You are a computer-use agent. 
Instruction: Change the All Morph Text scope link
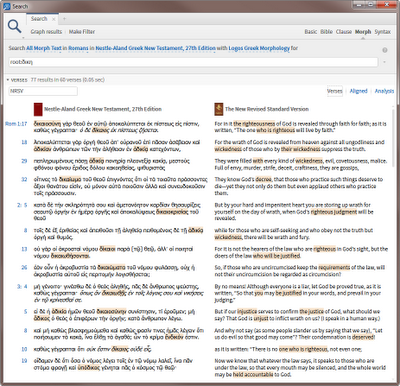[44, 48]
